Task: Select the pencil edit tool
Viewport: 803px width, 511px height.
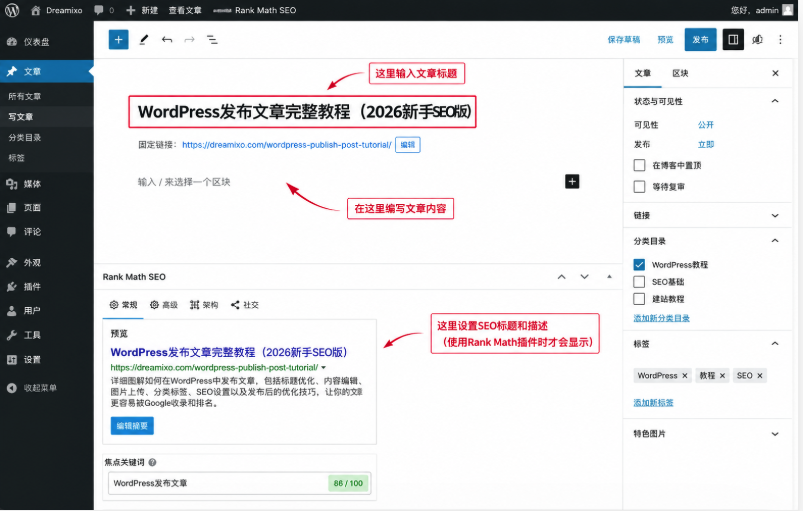Action: pyautogui.click(x=144, y=39)
